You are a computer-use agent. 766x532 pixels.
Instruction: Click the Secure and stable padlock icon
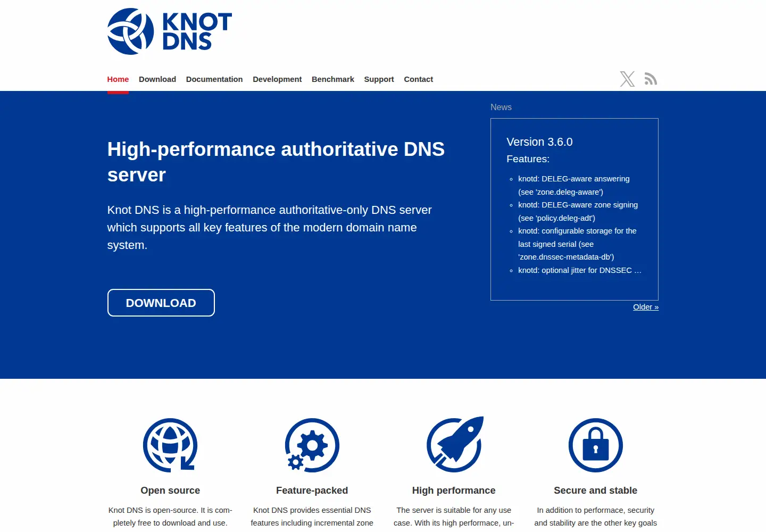596,445
